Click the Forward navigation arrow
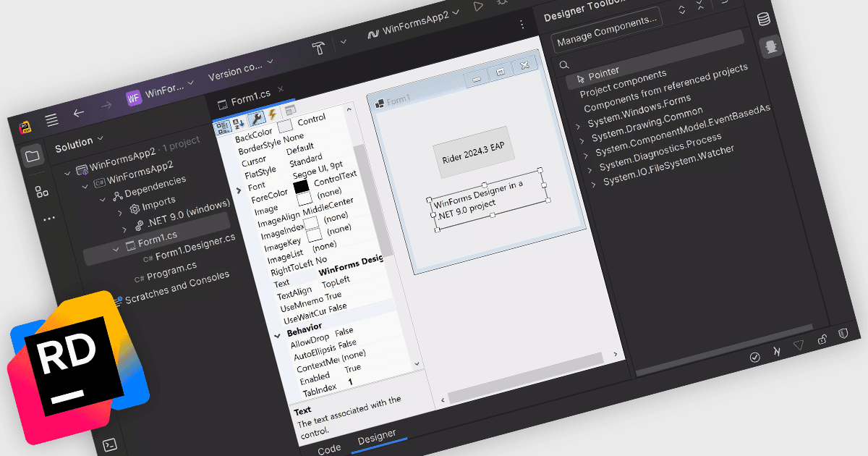This screenshot has width=868, height=456. click(x=106, y=106)
